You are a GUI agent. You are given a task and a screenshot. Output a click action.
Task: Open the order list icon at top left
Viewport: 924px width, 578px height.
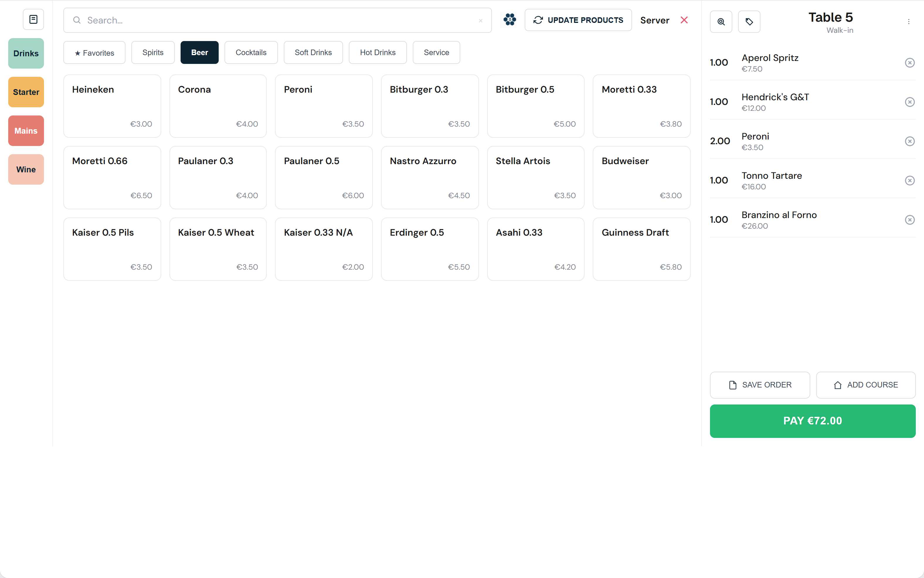pyautogui.click(x=33, y=20)
